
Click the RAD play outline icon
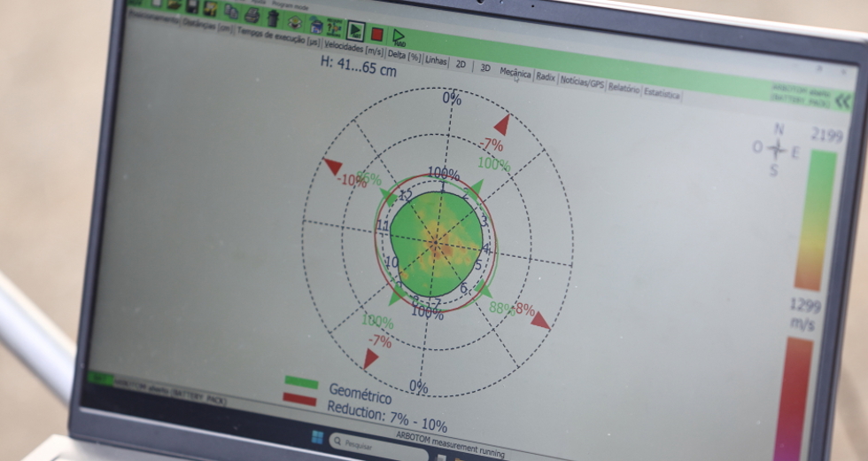click(399, 36)
